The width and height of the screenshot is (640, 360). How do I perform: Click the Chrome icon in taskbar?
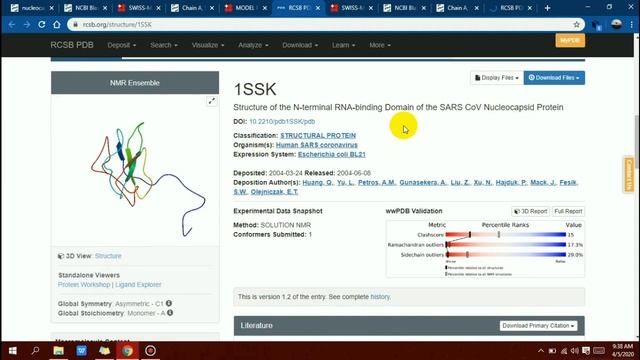click(127, 351)
